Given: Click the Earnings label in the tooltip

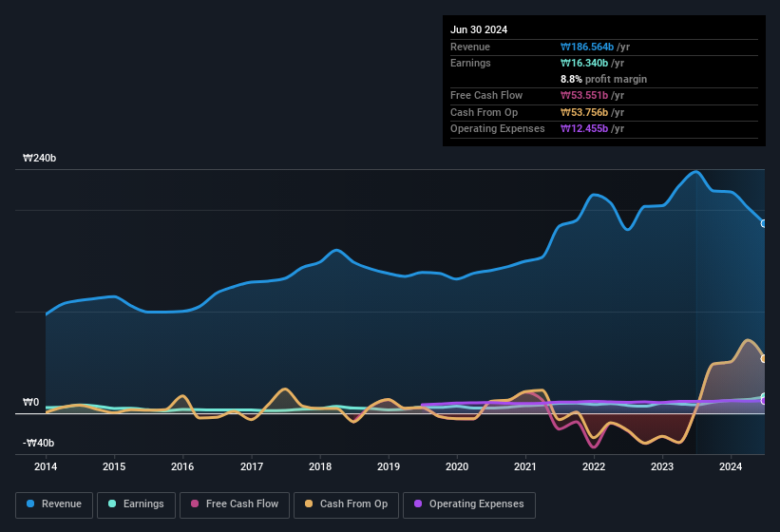Looking at the screenshot, I should [x=470, y=63].
